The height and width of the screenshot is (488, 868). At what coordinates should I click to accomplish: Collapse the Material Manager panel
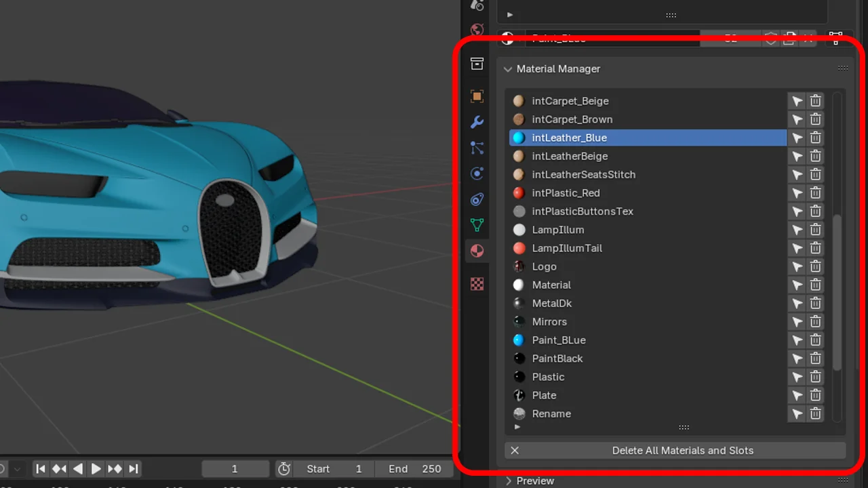point(508,69)
